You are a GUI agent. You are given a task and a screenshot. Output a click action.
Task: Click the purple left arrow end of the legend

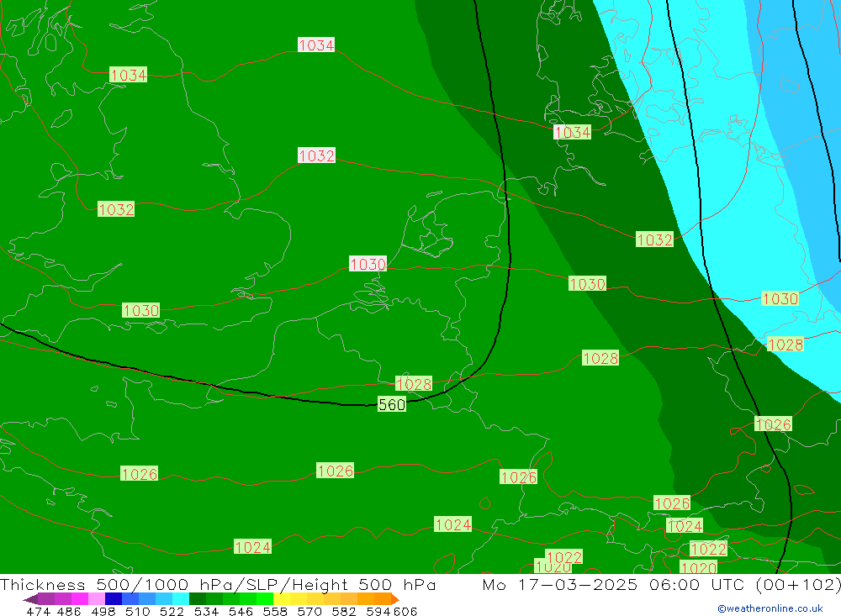pos(30,599)
